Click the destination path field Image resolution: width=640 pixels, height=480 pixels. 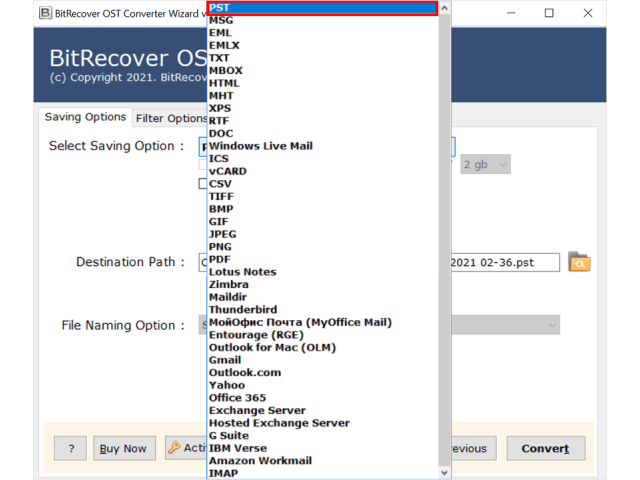(x=505, y=262)
